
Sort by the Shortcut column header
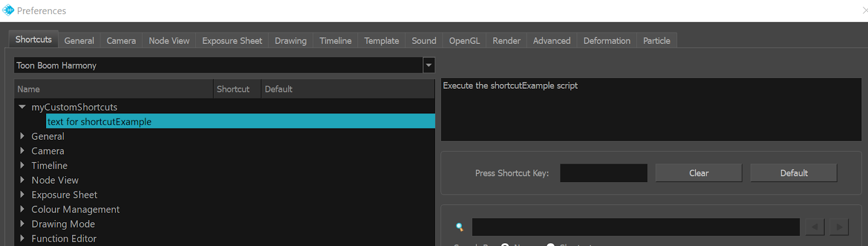point(237,89)
